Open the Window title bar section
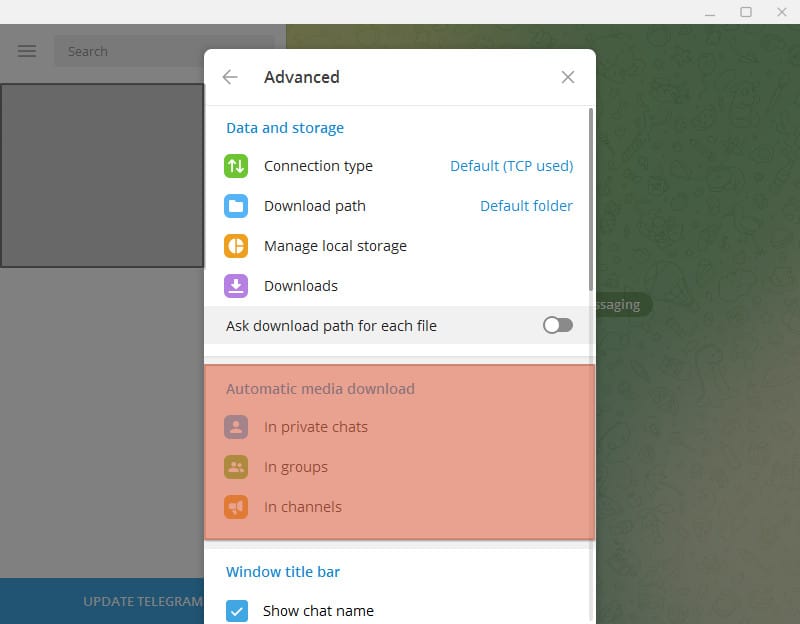The image size is (800, 624). 285,572
